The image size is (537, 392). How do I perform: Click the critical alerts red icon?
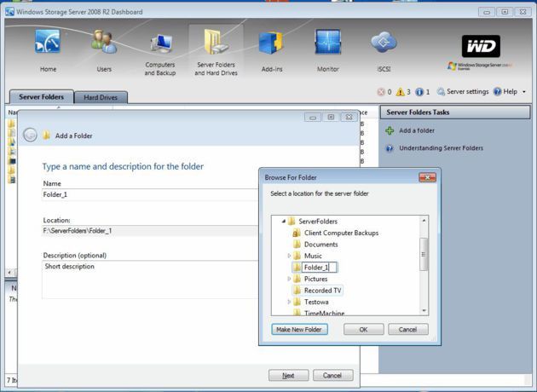pyautogui.click(x=381, y=92)
